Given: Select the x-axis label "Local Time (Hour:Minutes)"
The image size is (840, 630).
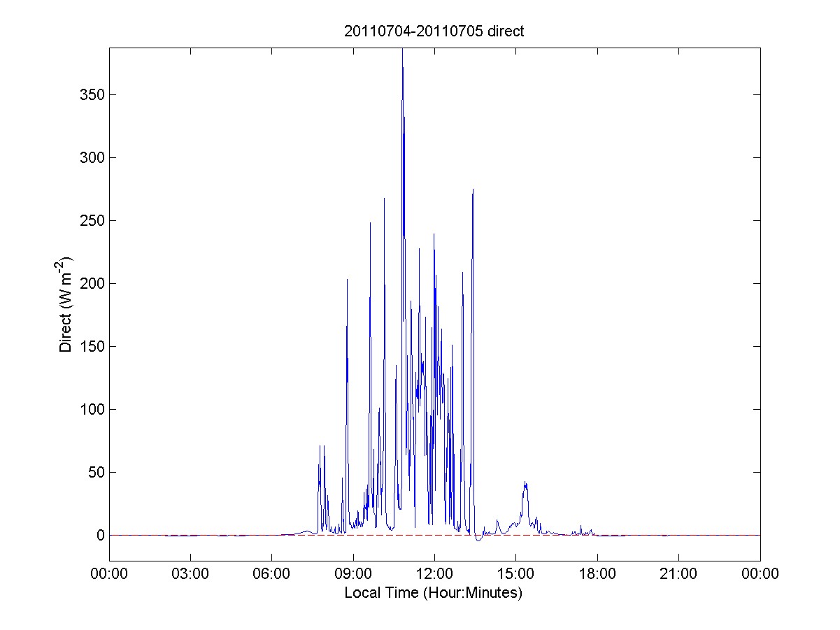Looking at the screenshot, I should tap(434, 593).
